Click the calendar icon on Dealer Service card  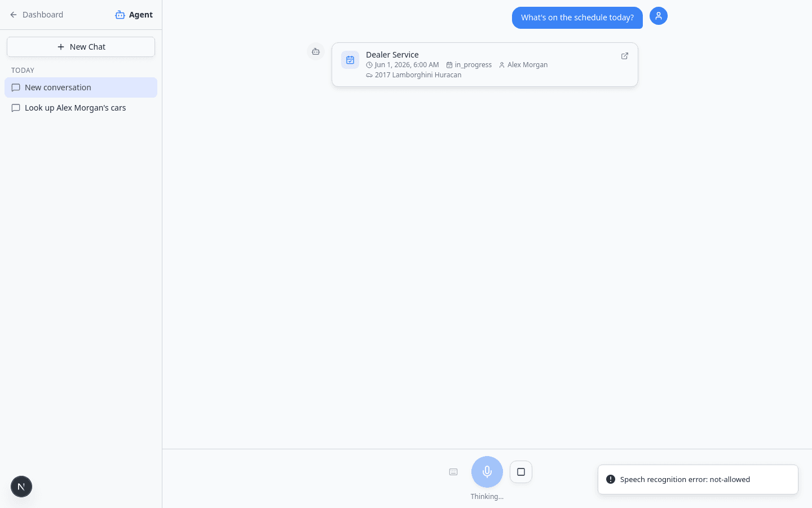click(350, 60)
